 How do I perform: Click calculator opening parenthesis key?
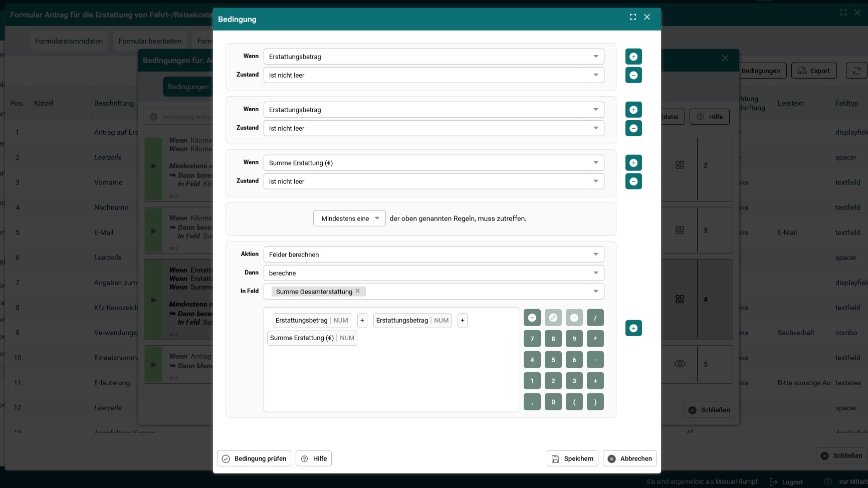pyautogui.click(x=574, y=402)
